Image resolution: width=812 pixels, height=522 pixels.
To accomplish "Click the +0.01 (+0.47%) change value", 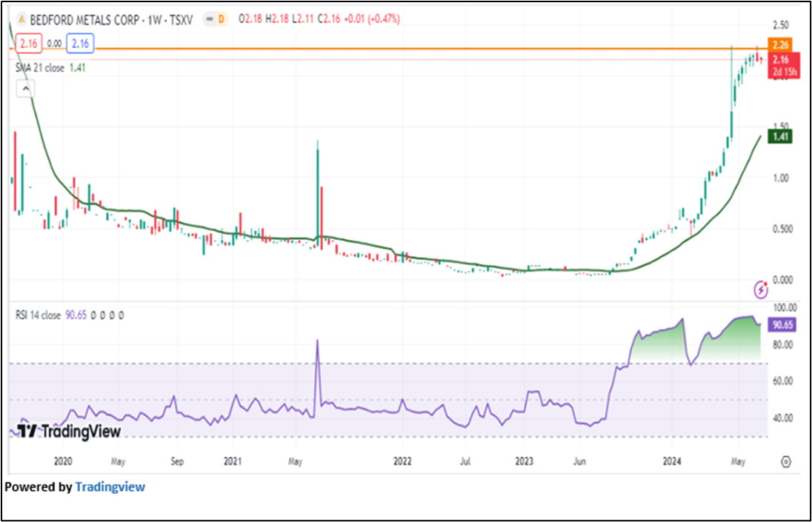I will pyautogui.click(x=371, y=20).
